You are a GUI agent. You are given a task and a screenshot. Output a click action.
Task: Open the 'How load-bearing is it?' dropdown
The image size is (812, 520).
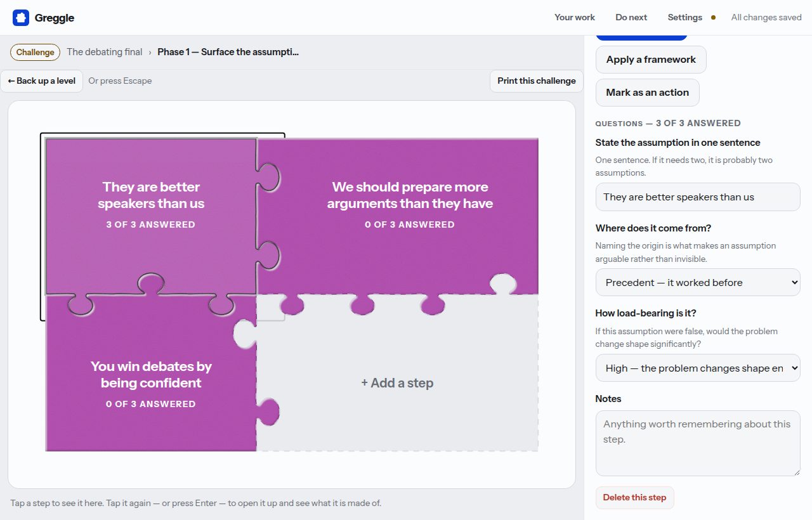coord(698,368)
